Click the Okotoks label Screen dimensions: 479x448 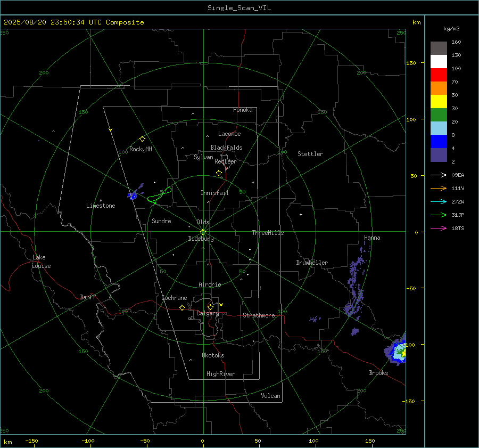click(213, 355)
